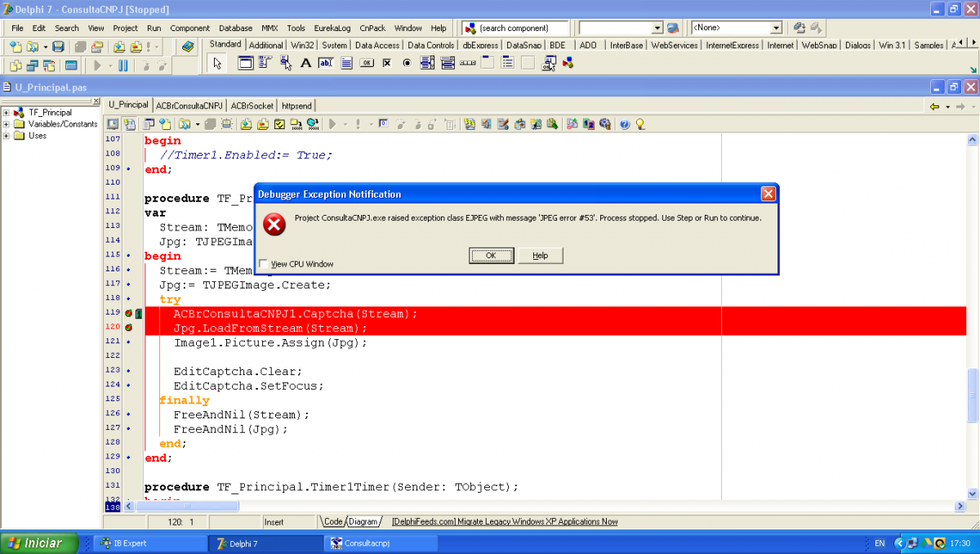Enable the View CPU Window checkbox
This screenshot has height=554, width=980.
(x=263, y=264)
